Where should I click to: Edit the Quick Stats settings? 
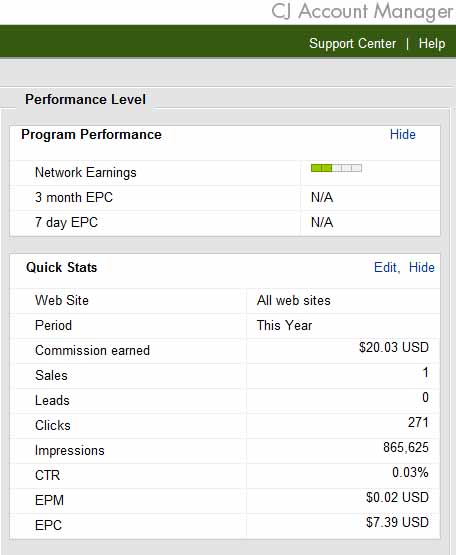(x=386, y=267)
